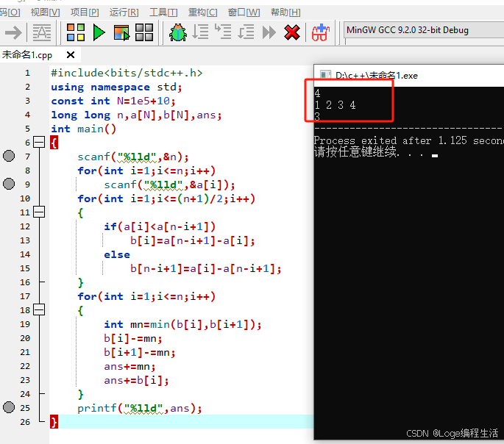Stop execution with the red X icon

(292, 32)
